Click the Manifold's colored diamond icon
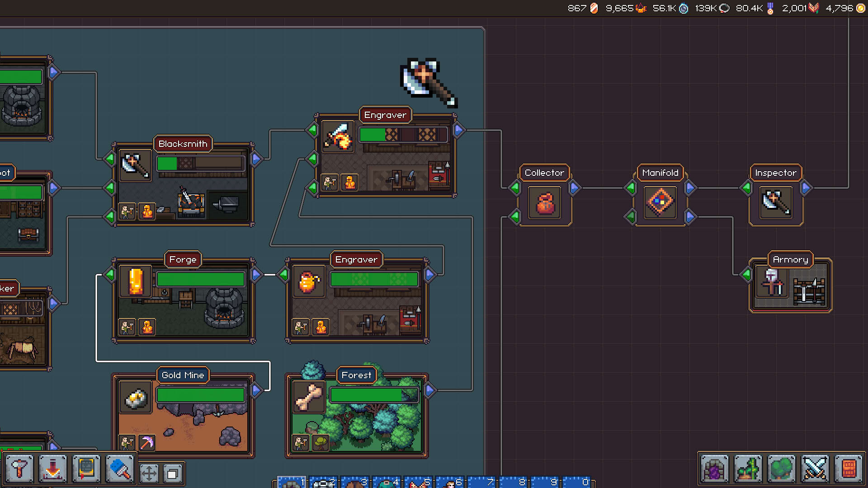 pos(660,202)
